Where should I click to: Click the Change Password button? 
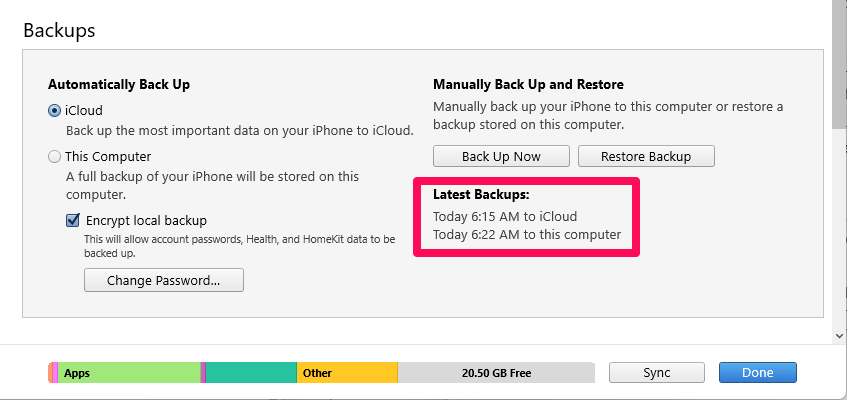click(164, 280)
